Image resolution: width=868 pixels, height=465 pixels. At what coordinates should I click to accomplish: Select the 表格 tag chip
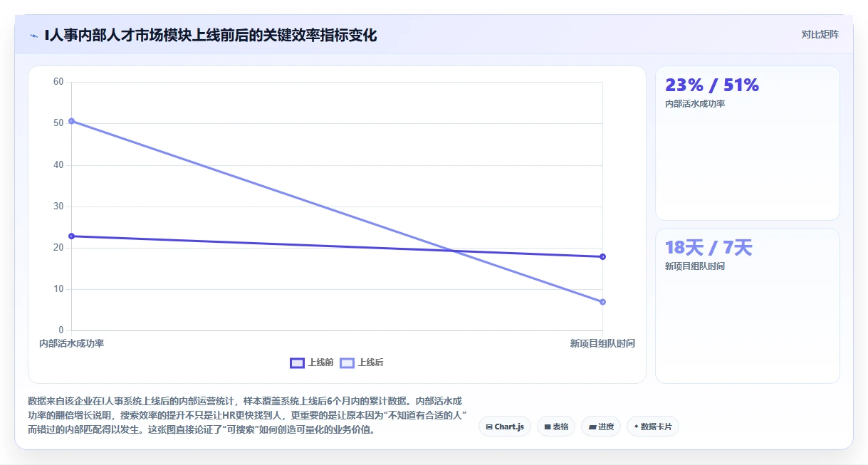point(556,427)
